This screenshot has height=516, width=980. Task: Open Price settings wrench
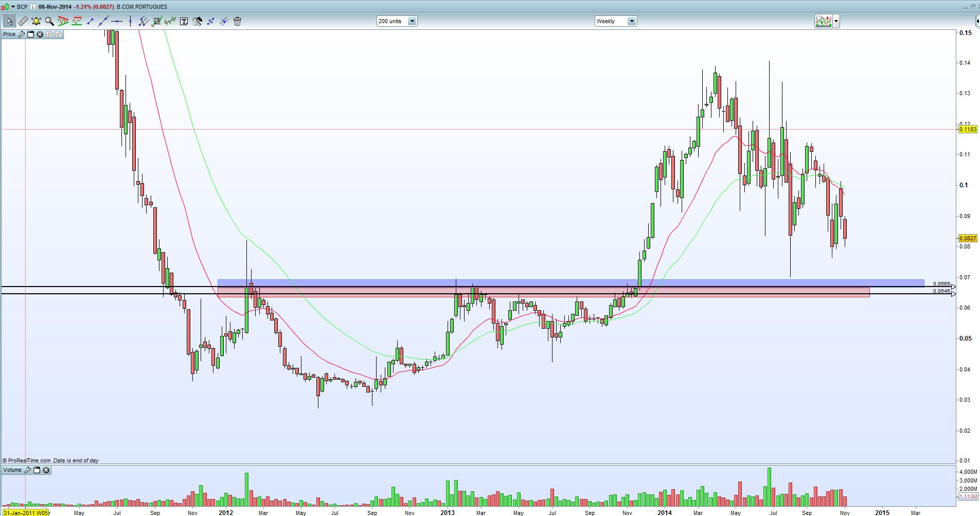coord(21,34)
